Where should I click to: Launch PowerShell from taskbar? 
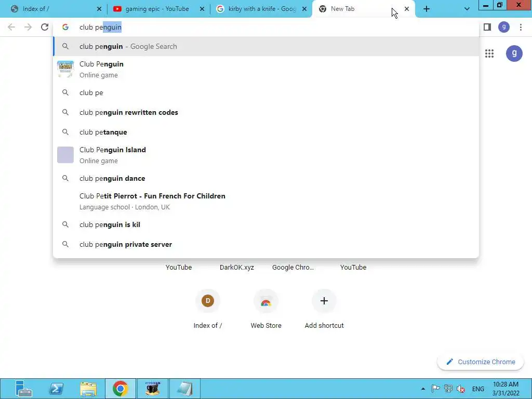point(56,389)
